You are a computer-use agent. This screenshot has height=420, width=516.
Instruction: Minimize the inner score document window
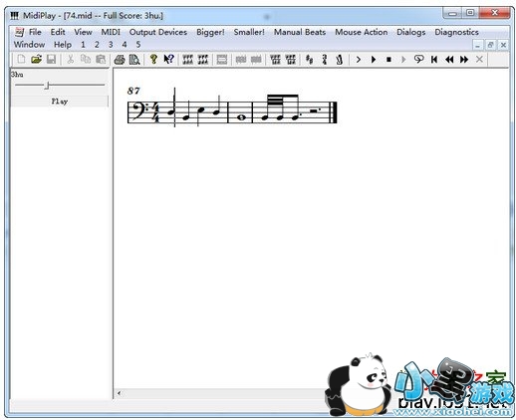[x=478, y=45]
